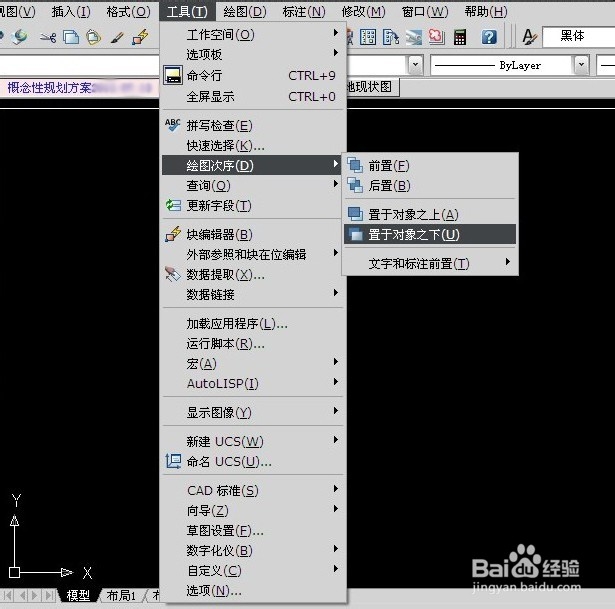The height and width of the screenshot is (609, 615).
Task: Expand 向导(Z) submenu
Action: point(253,511)
